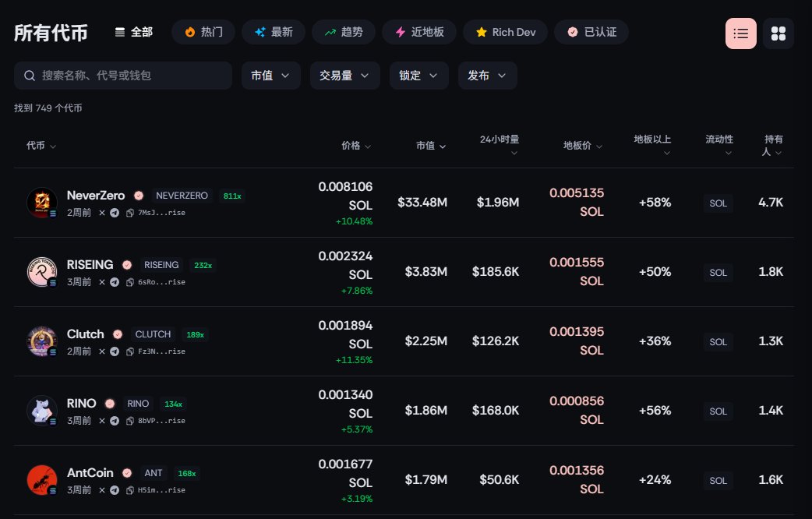812x519 pixels.
Task: Open the 交易量 filter dropdown
Action: (x=345, y=76)
